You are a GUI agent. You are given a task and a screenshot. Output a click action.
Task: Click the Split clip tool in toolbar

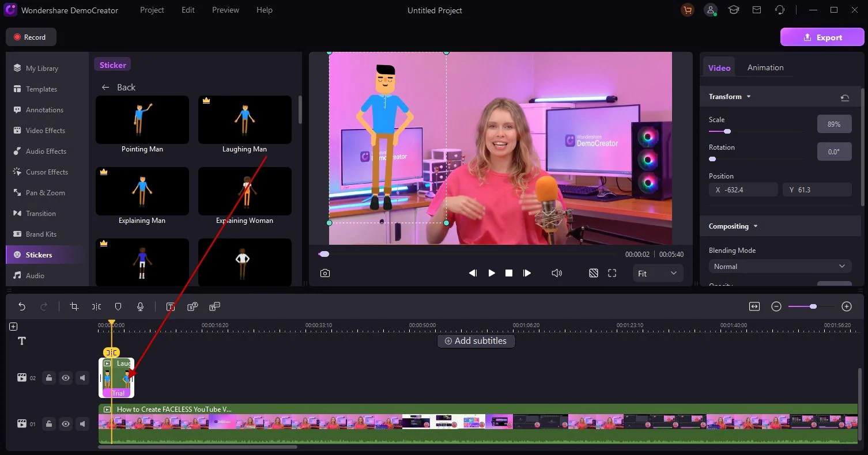(96, 306)
